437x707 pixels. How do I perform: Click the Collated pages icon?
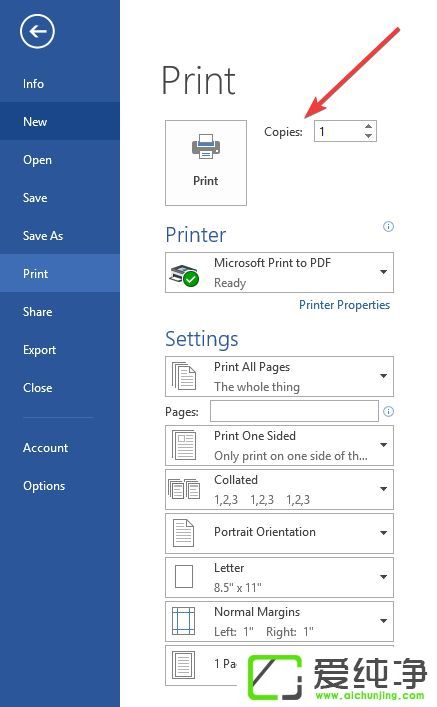point(184,489)
